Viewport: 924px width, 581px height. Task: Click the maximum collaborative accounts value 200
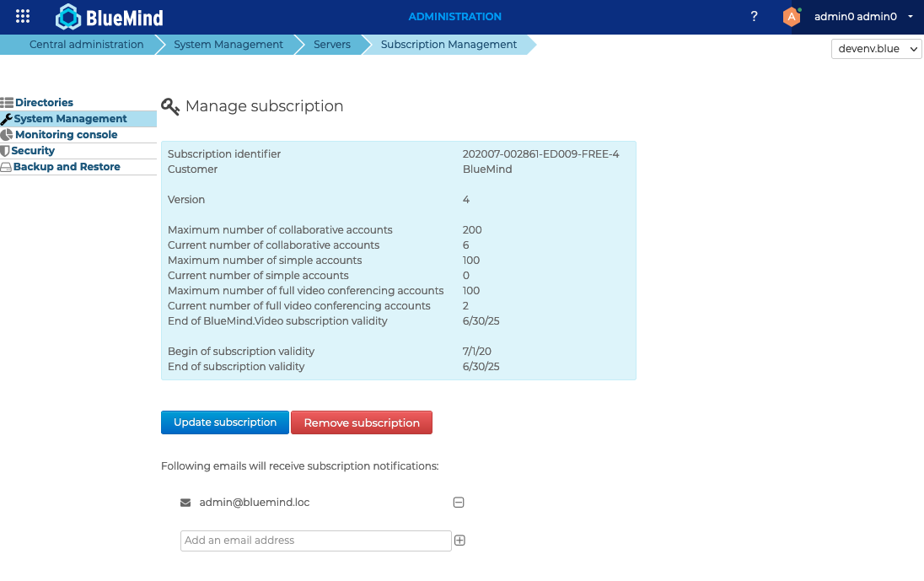click(472, 230)
